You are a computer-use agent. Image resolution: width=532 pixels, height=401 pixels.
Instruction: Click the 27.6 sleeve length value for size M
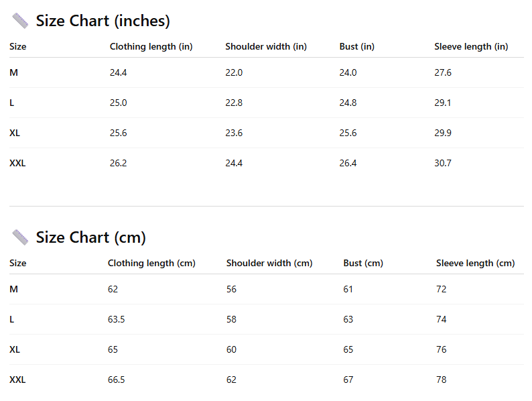(x=443, y=72)
